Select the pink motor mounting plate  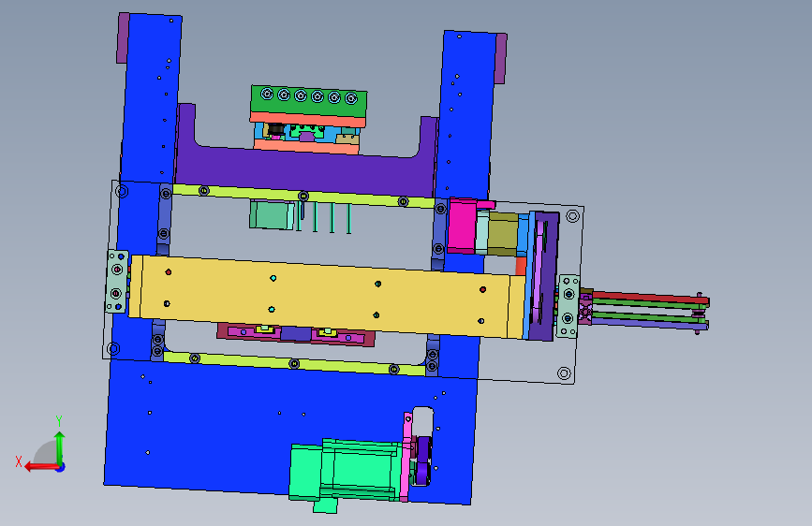406,457
